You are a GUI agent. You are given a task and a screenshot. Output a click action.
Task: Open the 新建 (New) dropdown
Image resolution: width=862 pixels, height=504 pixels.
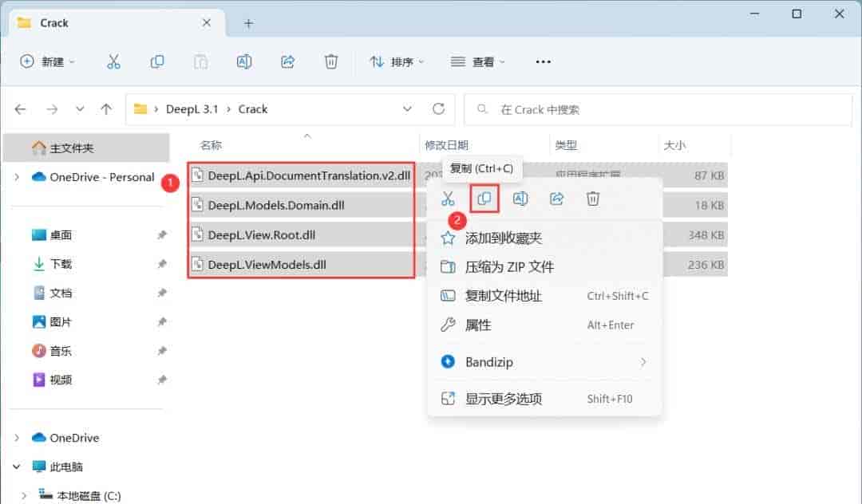[47, 61]
